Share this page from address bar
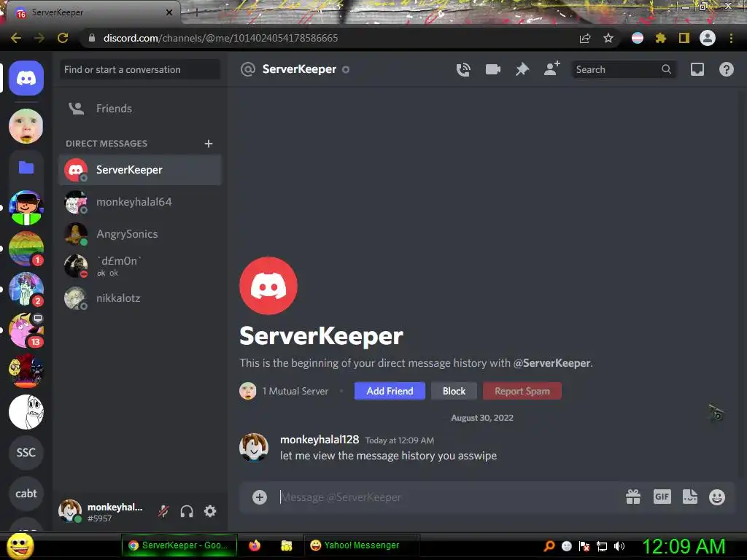 coord(585,38)
